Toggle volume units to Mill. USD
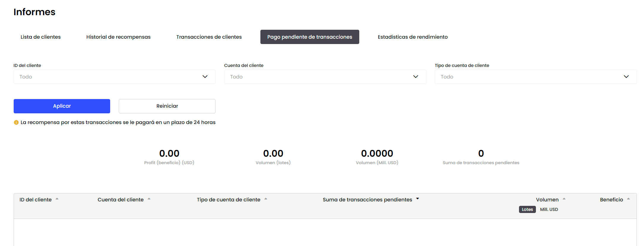This screenshot has height=246, width=644. (x=549, y=209)
